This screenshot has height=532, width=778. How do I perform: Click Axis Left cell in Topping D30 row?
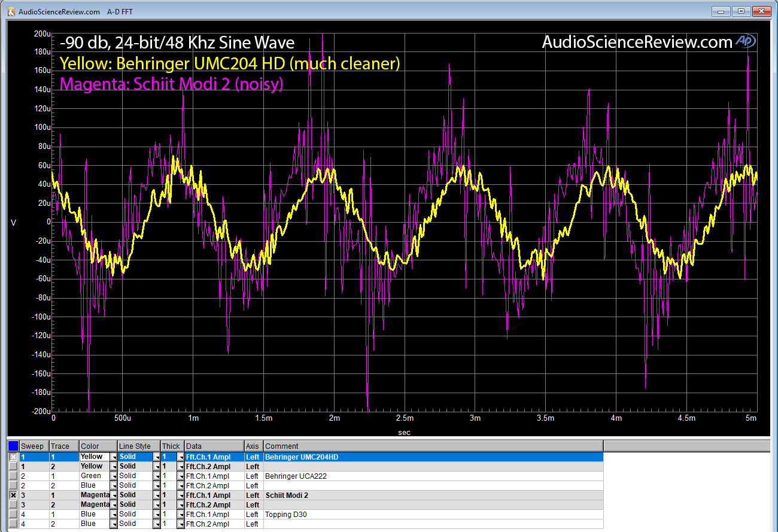coord(254,514)
